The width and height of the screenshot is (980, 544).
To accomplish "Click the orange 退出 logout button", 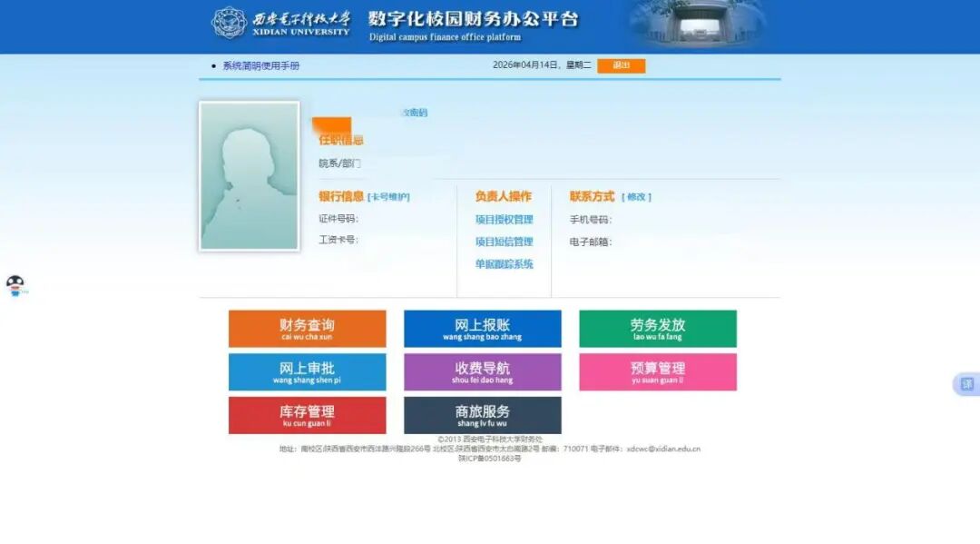I will (x=621, y=65).
